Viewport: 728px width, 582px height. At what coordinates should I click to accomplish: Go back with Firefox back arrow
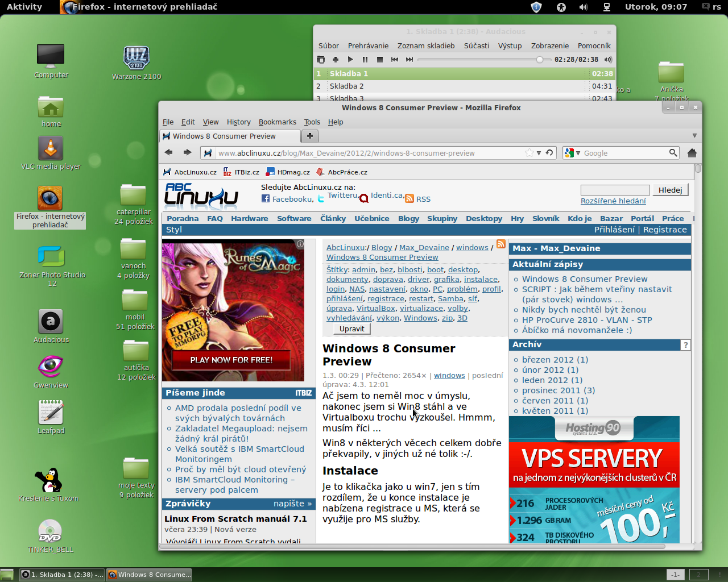coord(168,152)
